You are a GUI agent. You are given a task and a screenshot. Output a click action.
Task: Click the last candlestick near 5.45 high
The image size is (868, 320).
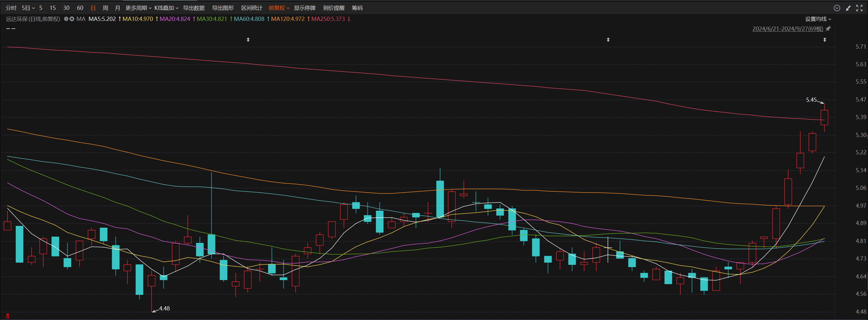coord(824,117)
